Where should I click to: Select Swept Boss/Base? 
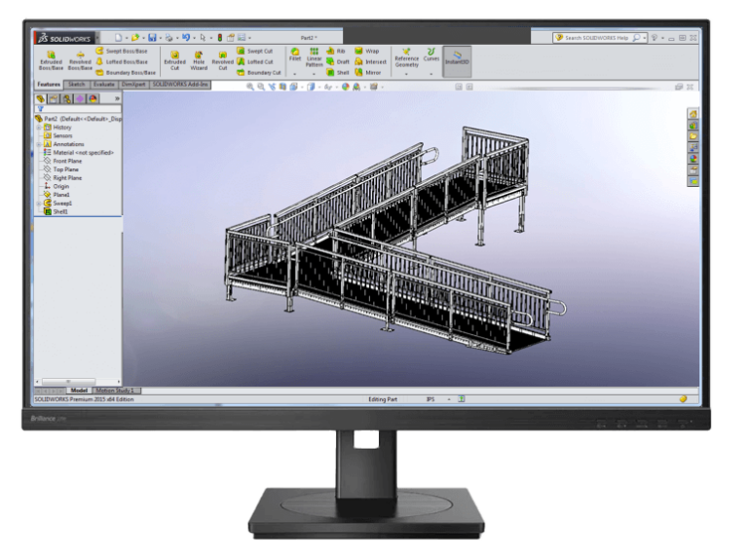click(122, 51)
